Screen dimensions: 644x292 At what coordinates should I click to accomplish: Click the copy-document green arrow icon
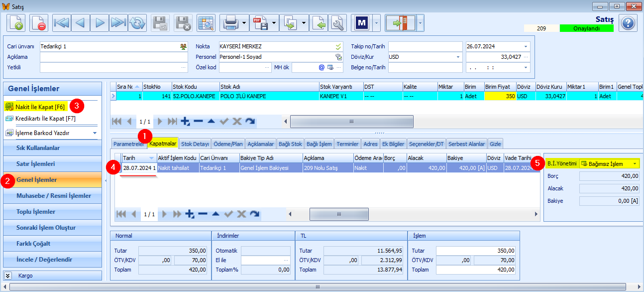coord(290,23)
